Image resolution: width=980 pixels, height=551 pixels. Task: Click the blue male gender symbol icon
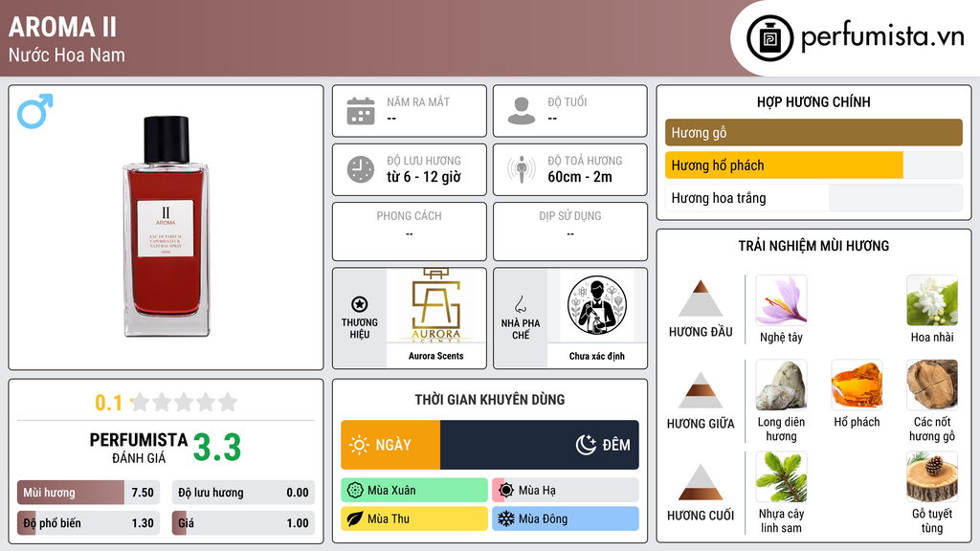[x=35, y=111]
